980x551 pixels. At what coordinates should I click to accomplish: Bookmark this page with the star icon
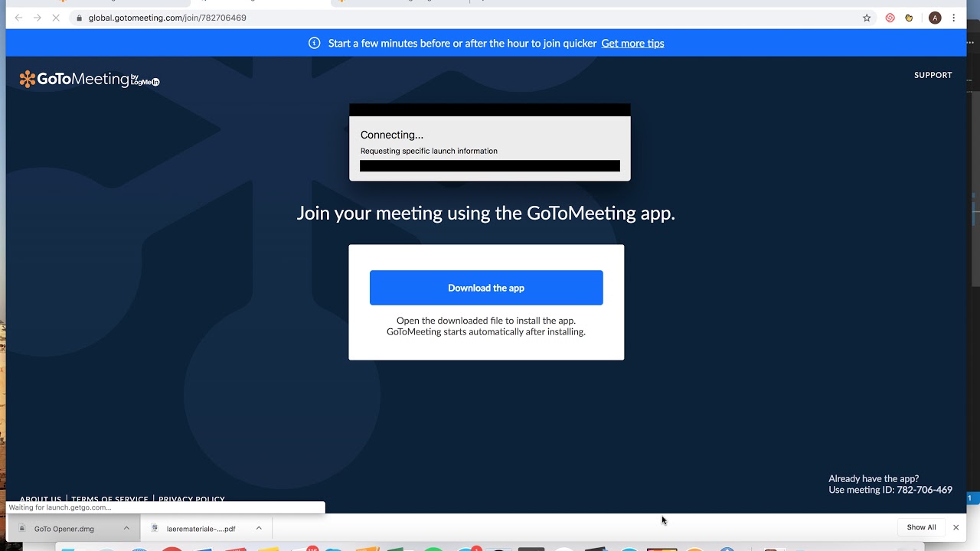[867, 18]
